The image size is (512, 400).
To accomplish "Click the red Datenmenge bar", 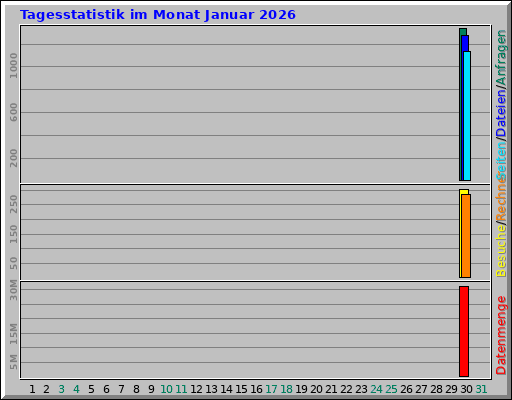I will [464, 331].
